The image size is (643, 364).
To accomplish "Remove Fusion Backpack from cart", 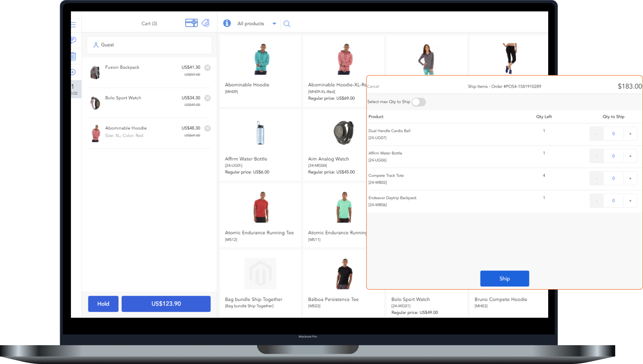I will pos(207,68).
